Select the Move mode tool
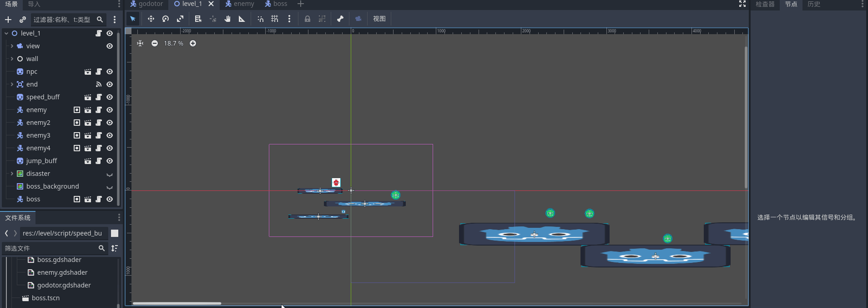This screenshot has height=308, width=868. (x=151, y=19)
